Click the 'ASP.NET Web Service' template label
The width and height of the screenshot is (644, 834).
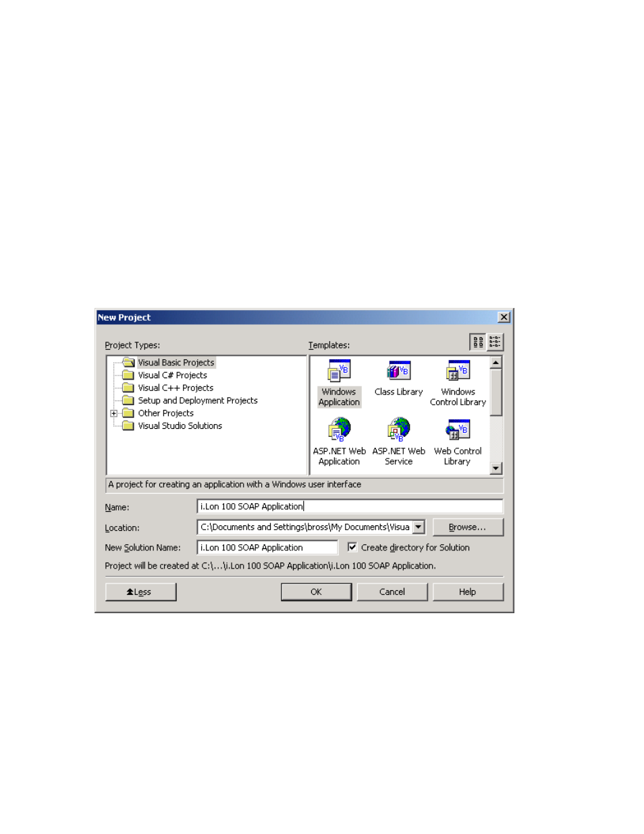pyautogui.click(x=398, y=457)
